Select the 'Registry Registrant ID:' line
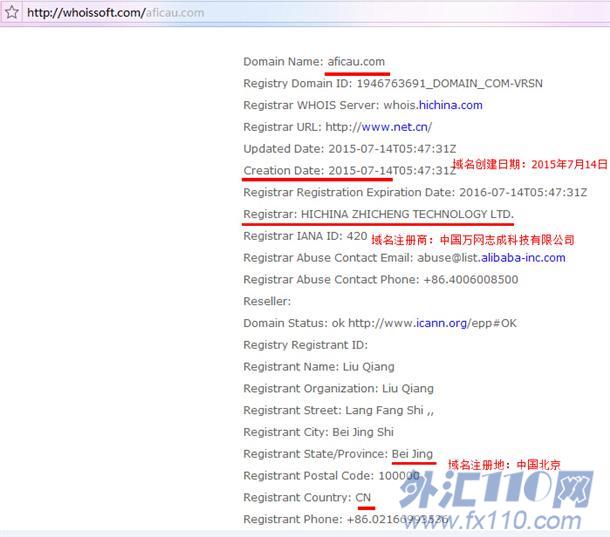The height and width of the screenshot is (537, 610). [305, 345]
